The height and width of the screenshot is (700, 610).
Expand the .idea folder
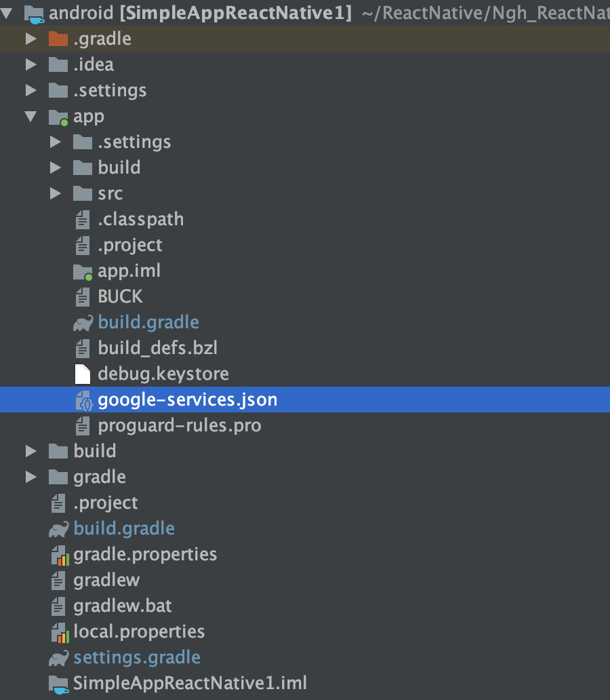(30, 65)
